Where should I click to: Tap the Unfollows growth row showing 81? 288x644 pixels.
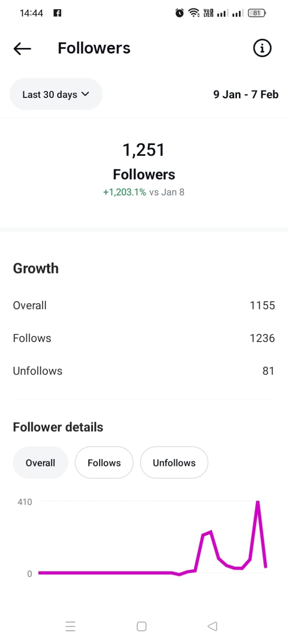pyautogui.click(x=144, y=371)
